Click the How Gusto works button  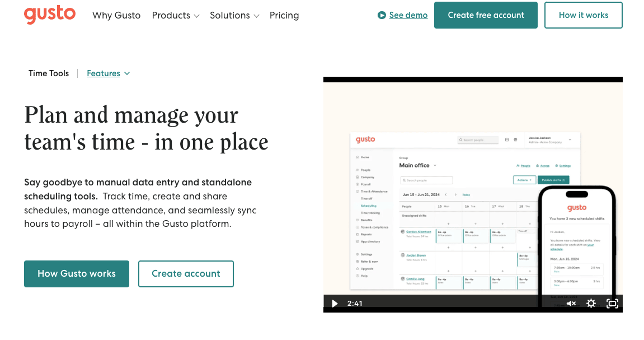[x=77, y=274]
